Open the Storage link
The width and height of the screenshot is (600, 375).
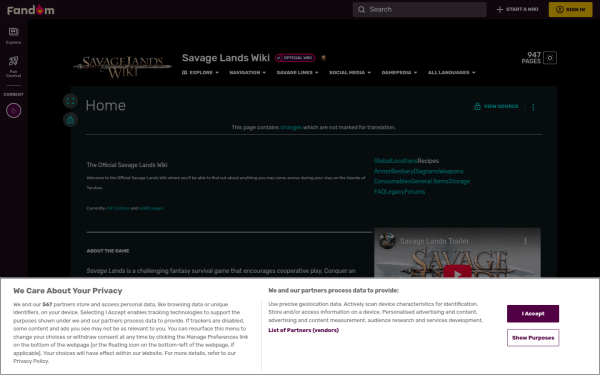[x=459, y=181]
